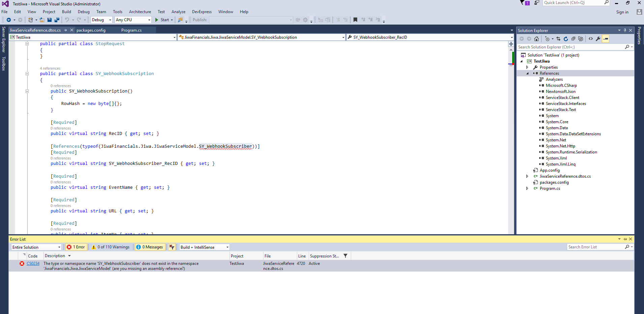
Task: Click the wrench Properties icon in Solution Explorer toolbar
Action: point(598,39)
